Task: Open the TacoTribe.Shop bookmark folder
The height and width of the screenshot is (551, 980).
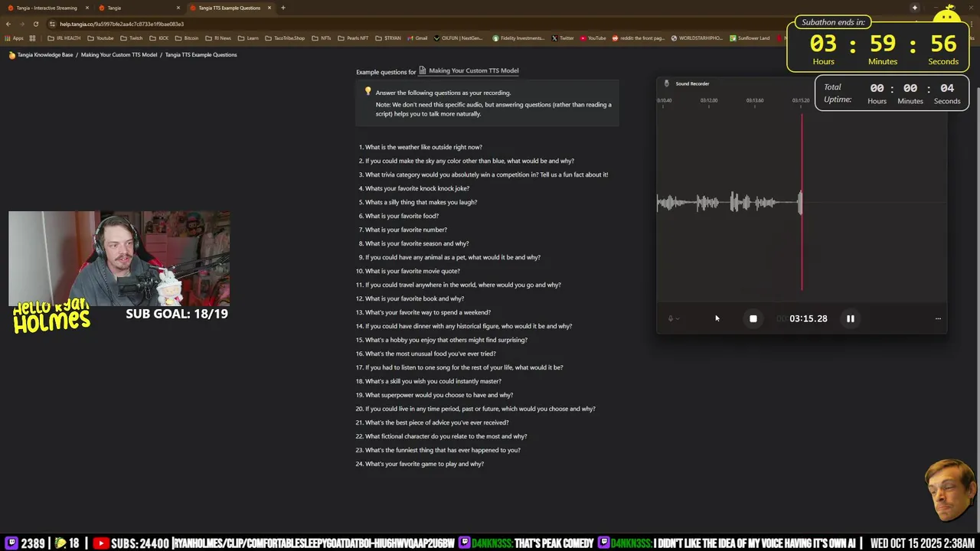Action: pyautogui.click(x=285, y=38)
